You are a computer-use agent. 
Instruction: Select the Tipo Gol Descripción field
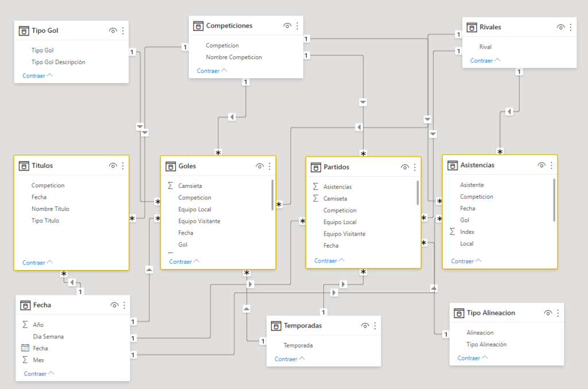pyautogui.click(x=59, y=62)
